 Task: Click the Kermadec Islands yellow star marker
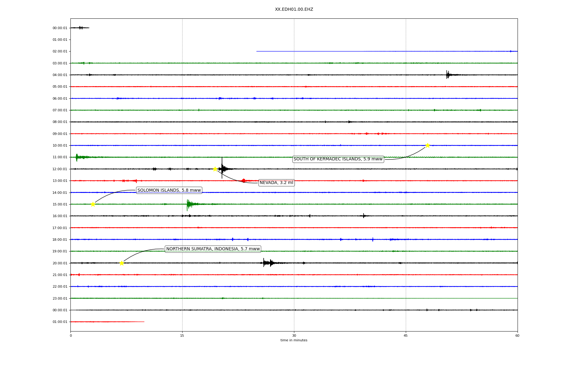coord(428,145)
